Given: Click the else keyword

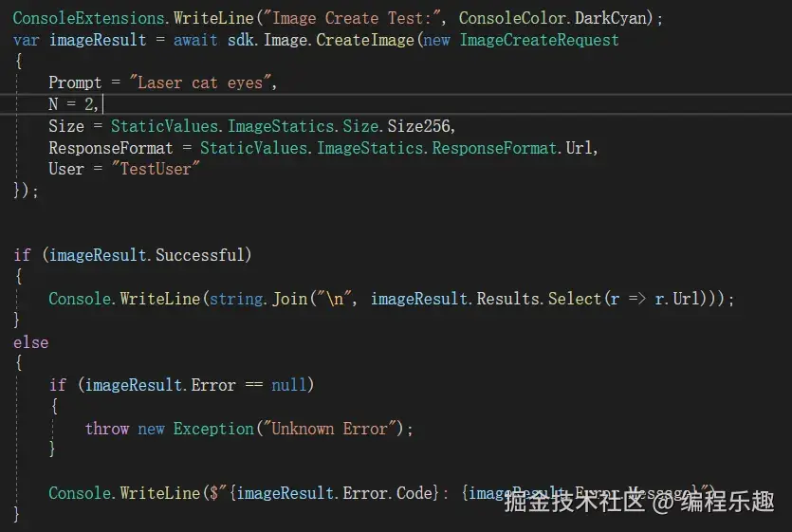Looking at the screenshot, I should tap(30, 342).
